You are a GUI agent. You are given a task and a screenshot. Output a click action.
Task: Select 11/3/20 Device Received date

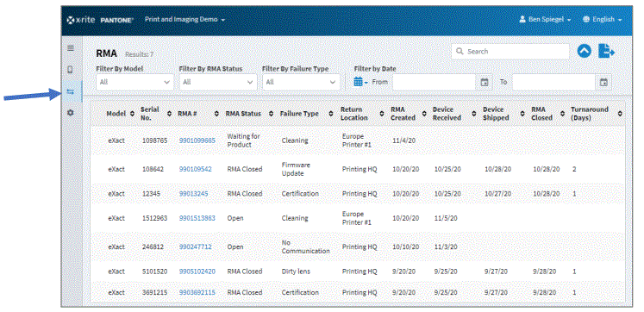pos(446,247)
